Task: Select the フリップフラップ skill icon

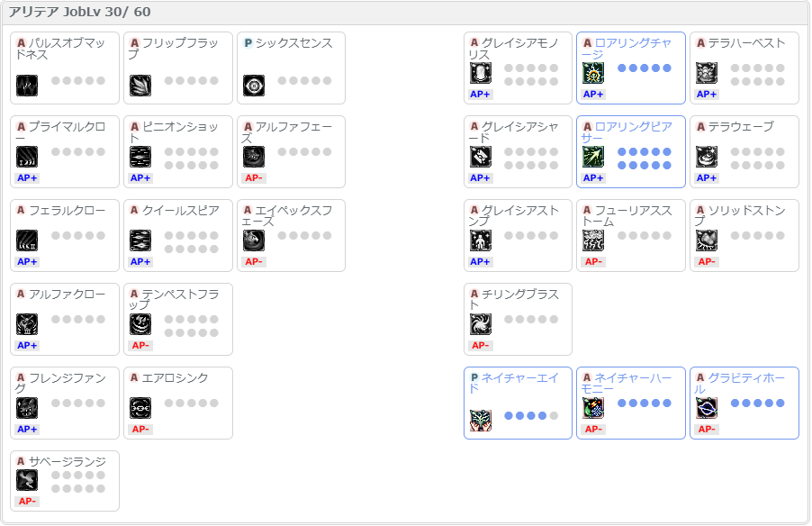Action: coord(140,86)
